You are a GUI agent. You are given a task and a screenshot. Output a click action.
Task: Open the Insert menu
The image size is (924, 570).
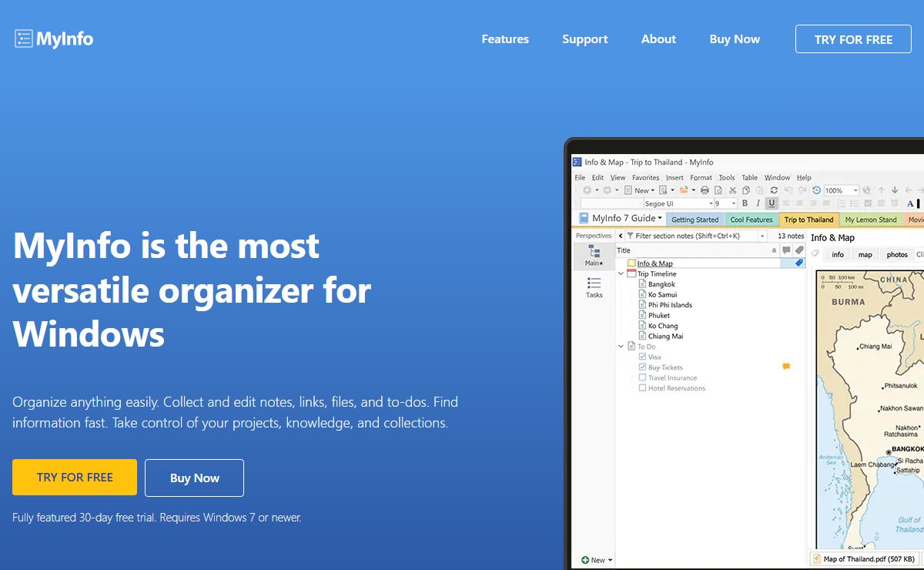(x=675, y=178)
